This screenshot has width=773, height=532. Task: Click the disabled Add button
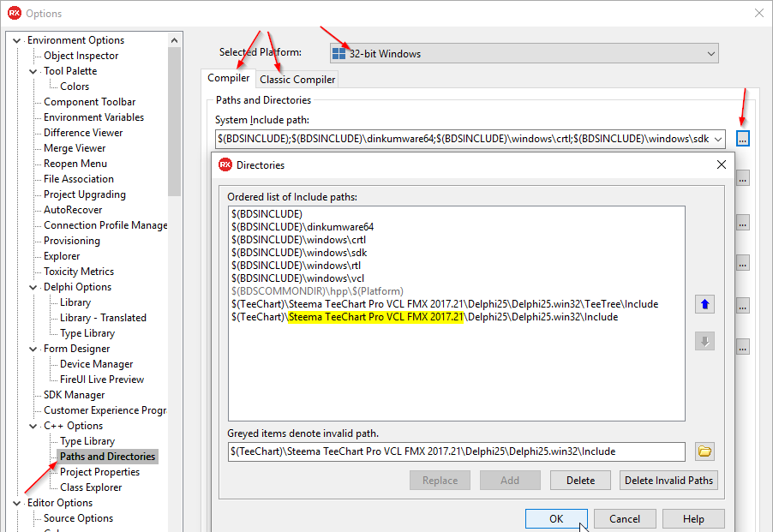click(x=510, y=481)
